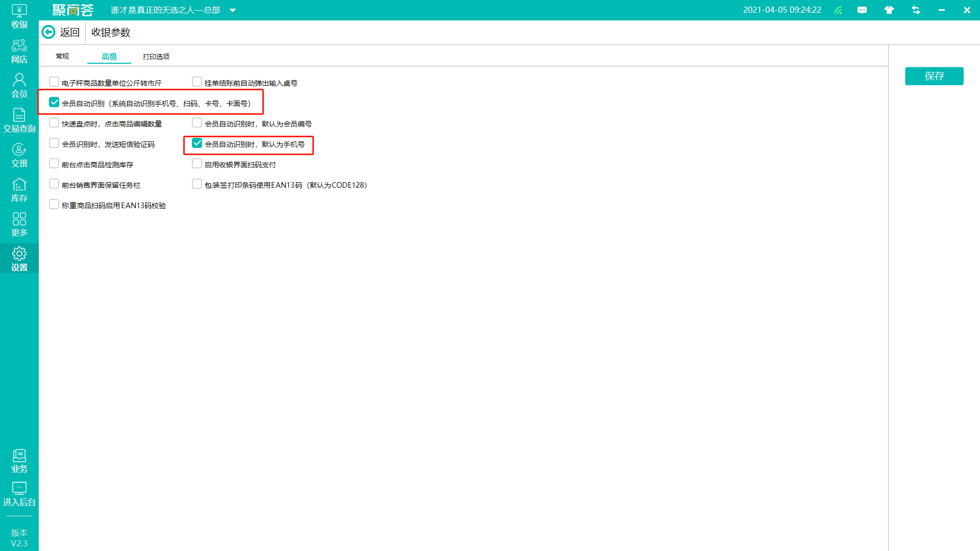The image size is (980, 551).
Task: Check 前台销售界面保留任务栏 option
Action: pos(54,184)
